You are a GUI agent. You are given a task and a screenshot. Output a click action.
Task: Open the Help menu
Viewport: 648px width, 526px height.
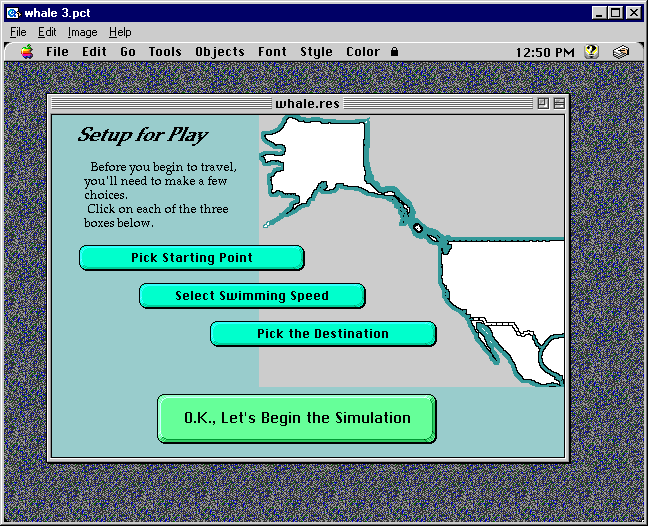tap(120, 32)
